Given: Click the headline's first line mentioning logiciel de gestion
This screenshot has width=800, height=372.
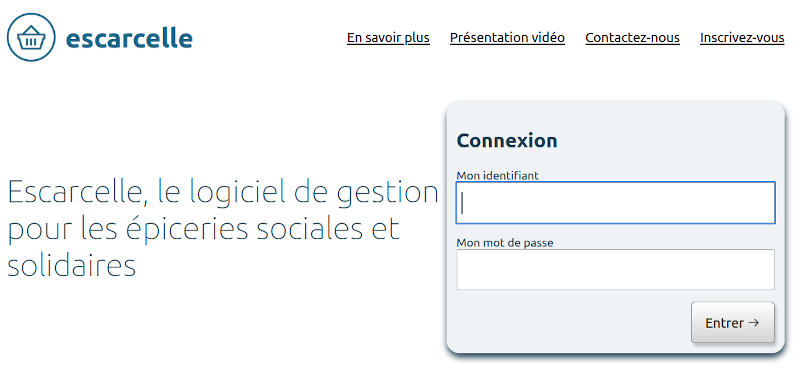Looking at the screenshot, I should tap(223, 193).
